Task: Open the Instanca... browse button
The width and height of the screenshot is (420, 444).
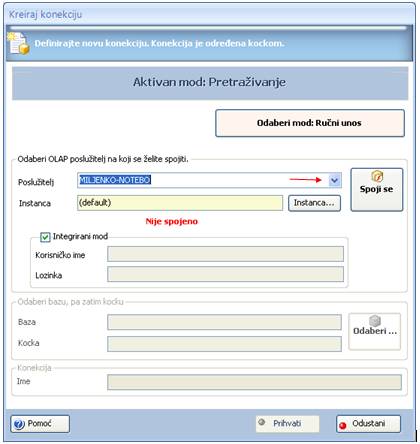Action: [314, 203]
